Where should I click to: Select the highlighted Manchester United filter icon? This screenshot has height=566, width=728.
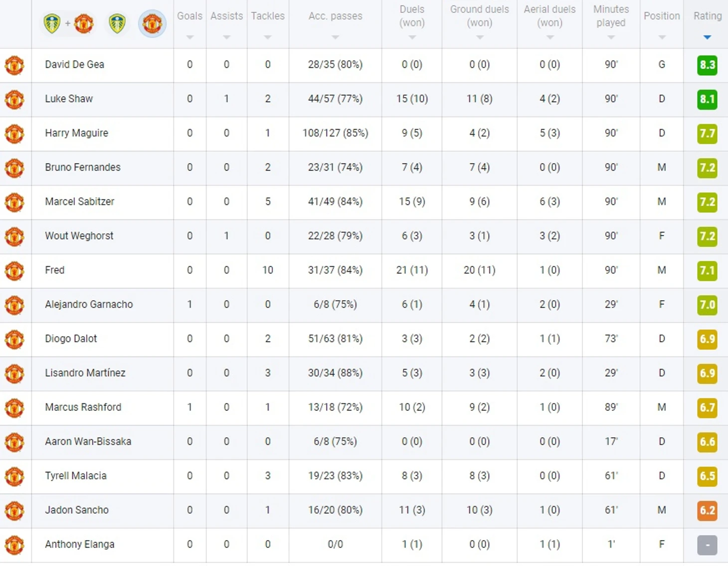(x=152, y=23)
